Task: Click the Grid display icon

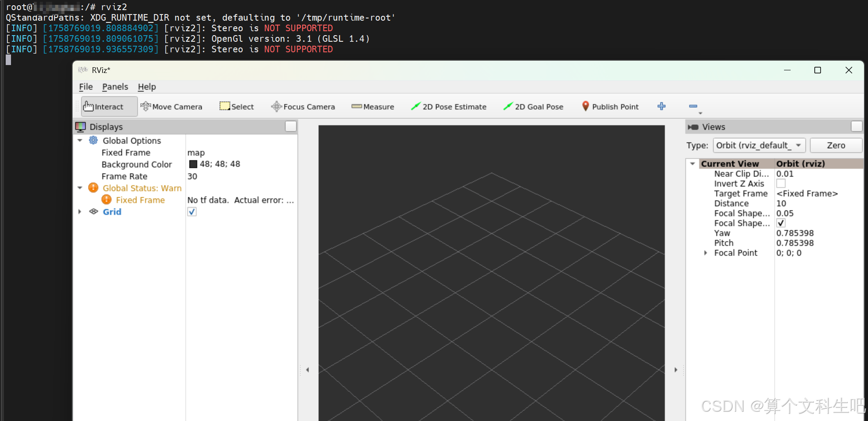Action: coord(93,212)
